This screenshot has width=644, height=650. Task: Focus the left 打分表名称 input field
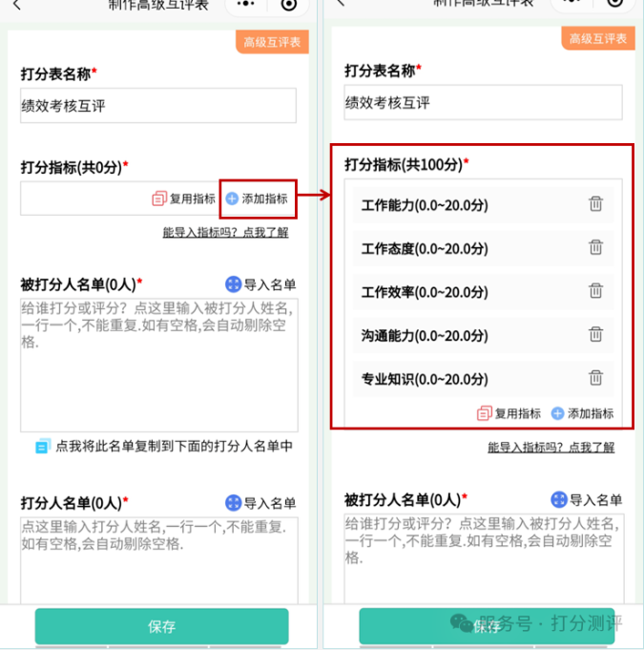click(158, 105)
